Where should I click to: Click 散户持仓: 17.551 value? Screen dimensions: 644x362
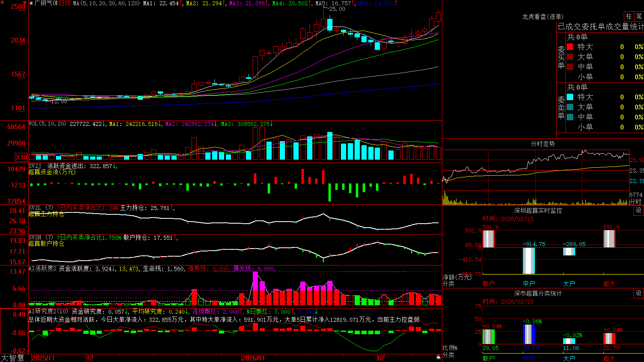[x=150, y=238]
